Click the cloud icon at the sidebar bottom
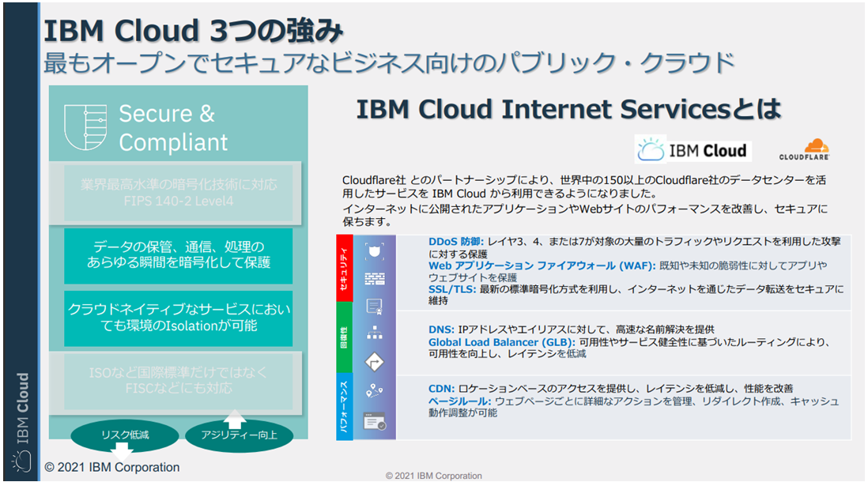This screenshot has height=482, width=868. point(21,461)
